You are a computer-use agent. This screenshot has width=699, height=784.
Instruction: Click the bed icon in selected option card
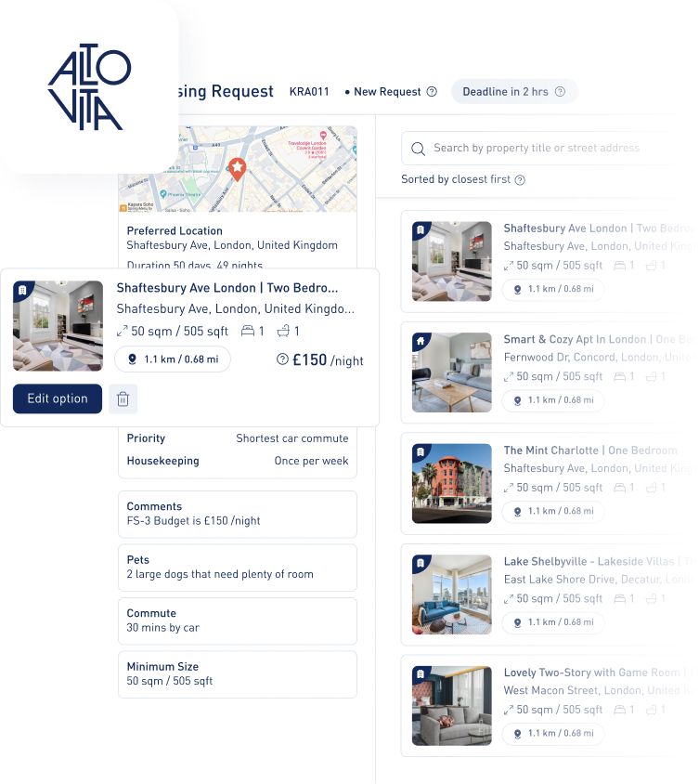click(x=248, y=331)
